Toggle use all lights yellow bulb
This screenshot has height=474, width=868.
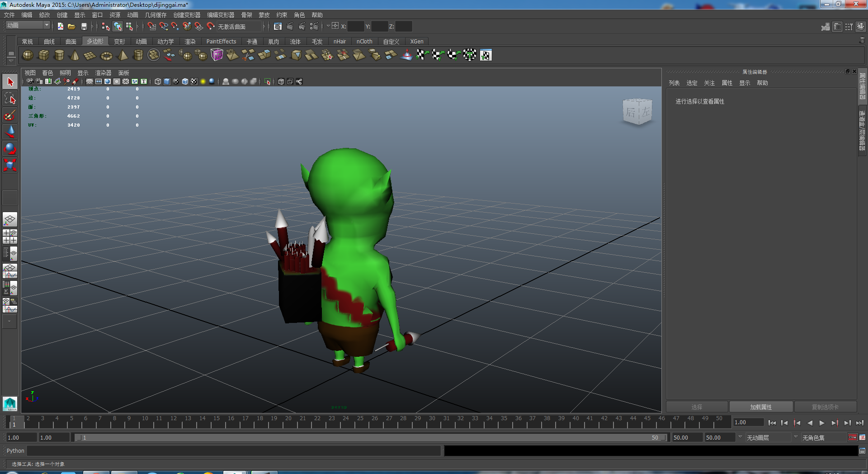click(203, 81)
